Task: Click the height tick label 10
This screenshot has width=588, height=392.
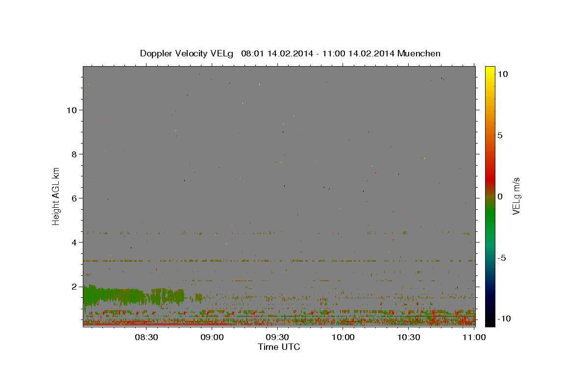Action: point(72,110)
